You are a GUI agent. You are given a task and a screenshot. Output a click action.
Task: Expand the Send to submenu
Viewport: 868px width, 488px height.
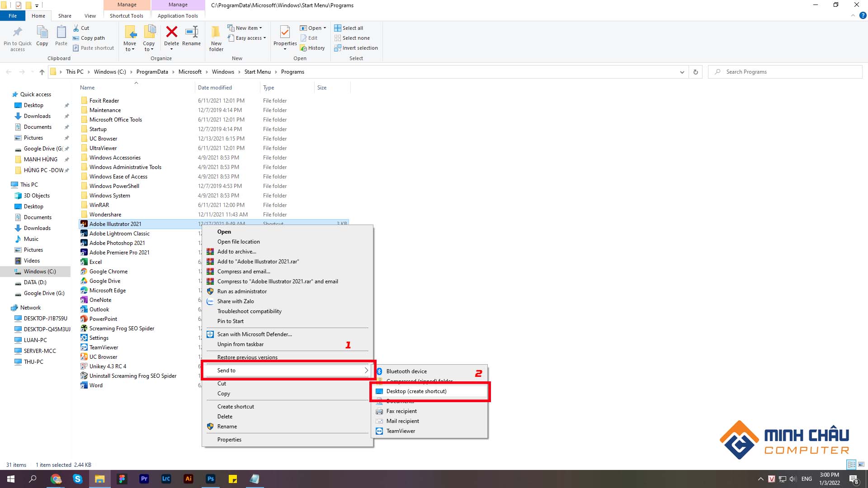288,371
